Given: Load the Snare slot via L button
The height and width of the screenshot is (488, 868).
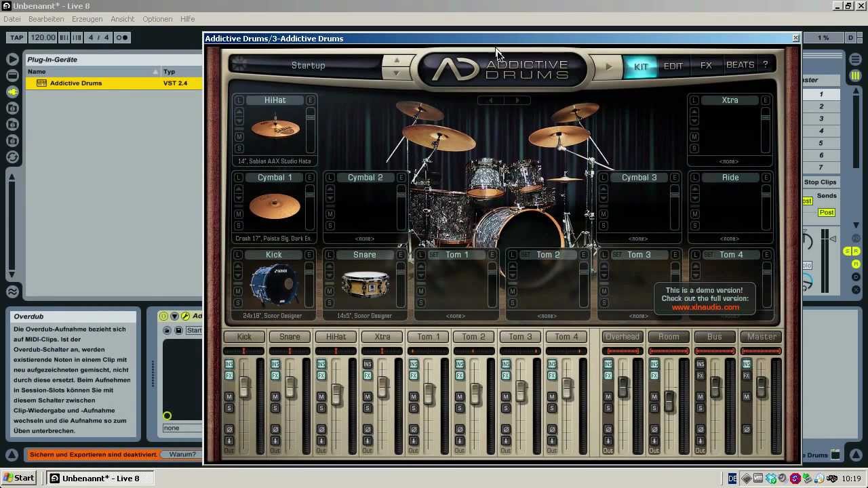Looking at the screenshot, I should [x=330, y=255].
